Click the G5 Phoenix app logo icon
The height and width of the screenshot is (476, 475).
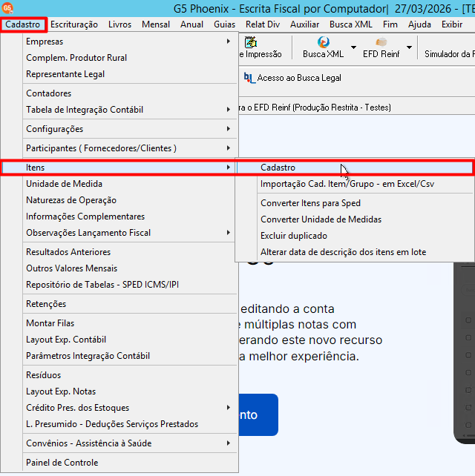7,8
